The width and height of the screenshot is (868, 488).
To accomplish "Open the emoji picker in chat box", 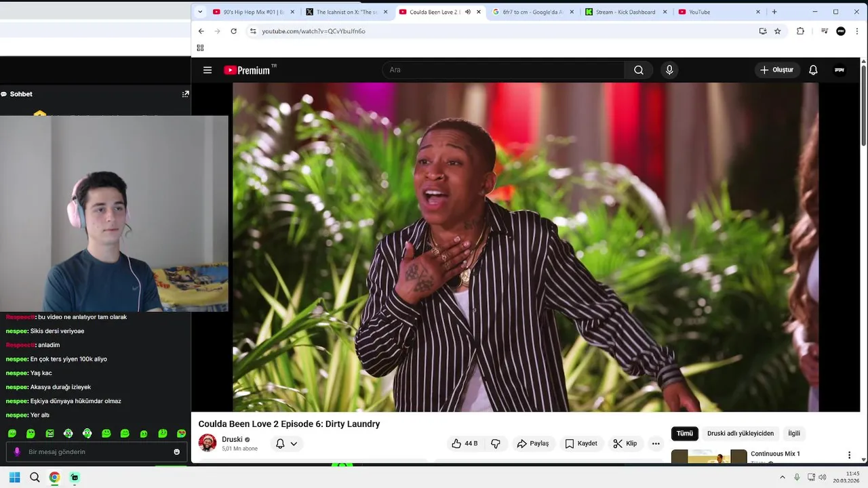I will click(176, 452).
